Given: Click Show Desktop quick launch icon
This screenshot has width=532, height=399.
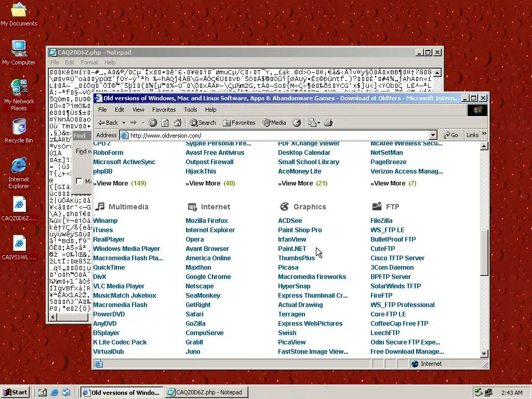Looking at the screenshot, I should coord(43,393).
